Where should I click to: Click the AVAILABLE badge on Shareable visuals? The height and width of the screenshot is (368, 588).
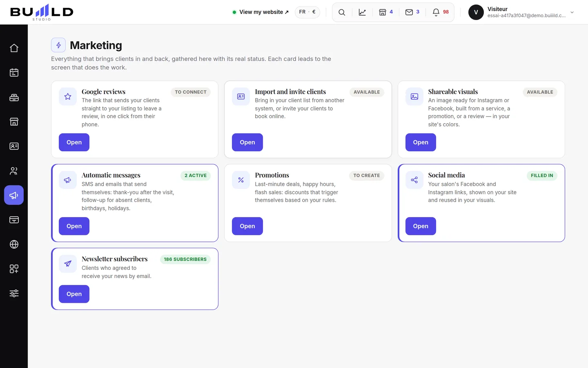point(540,92)
